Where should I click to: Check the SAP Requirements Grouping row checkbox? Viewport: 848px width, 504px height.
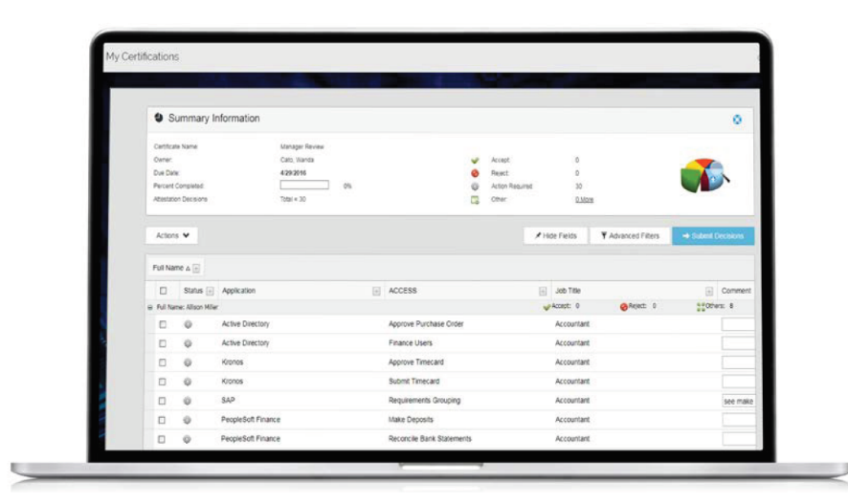[x=162, y=401]
